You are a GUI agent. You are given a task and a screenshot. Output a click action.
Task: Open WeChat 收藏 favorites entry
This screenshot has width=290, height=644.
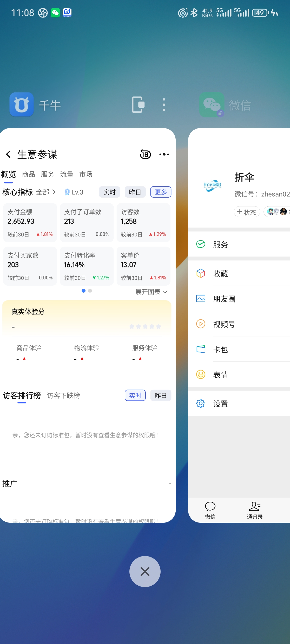point(220,273)
